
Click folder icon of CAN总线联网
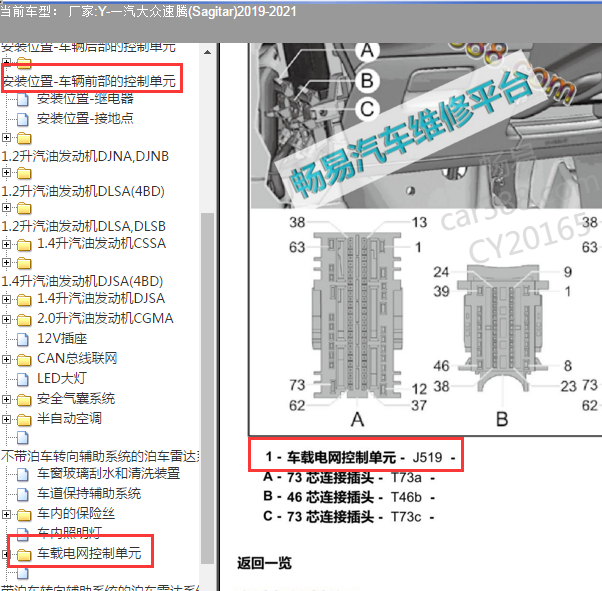pos(24,360)
